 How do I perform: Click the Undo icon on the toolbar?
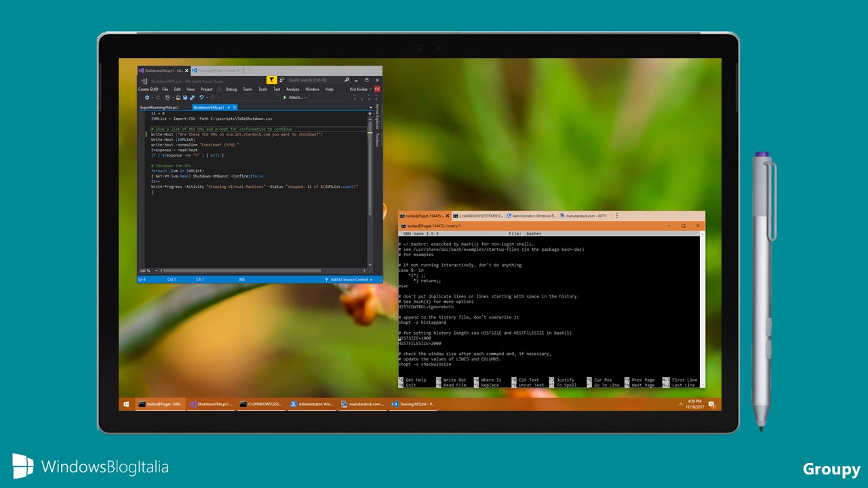201,98
